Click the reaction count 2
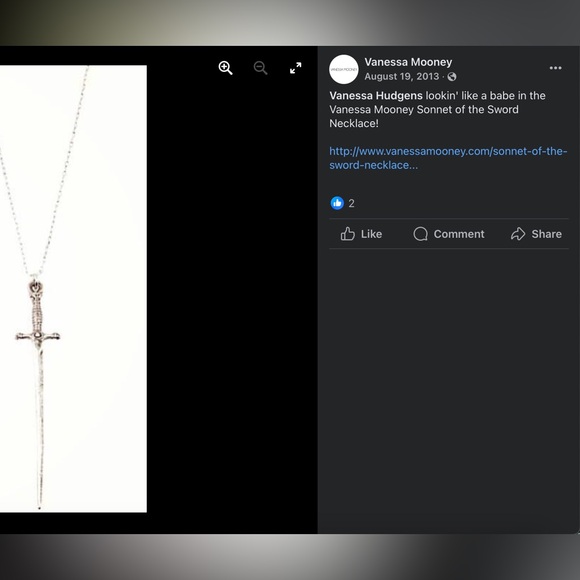The image size is (580, 580). pyautogui.click(x=351, y=203)
